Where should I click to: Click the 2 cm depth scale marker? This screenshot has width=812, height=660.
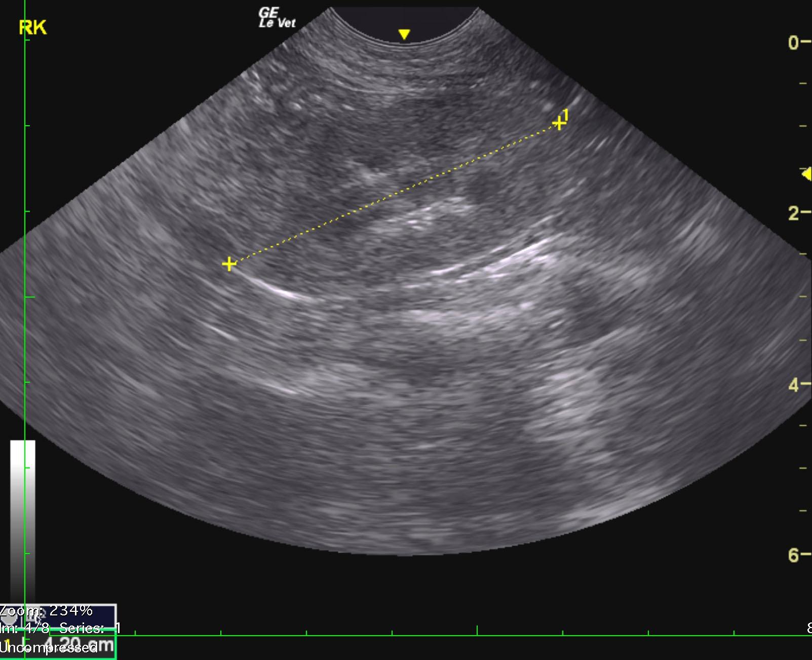coord(793,213)
